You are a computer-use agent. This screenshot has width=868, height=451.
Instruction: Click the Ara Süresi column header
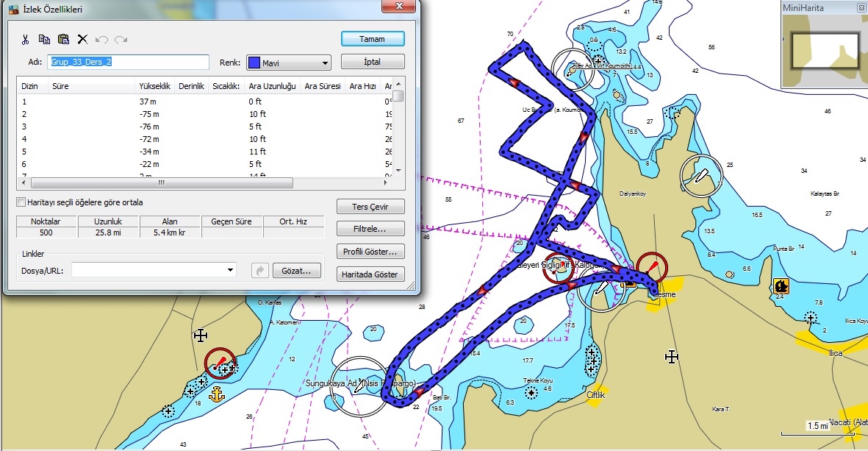[323, 86]
